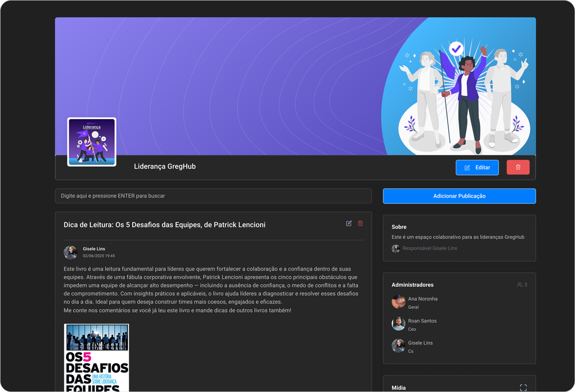This screenshot has height=392, width=575.
Task: Delete the Dica de Leitura post
Action: click(360, 223)
